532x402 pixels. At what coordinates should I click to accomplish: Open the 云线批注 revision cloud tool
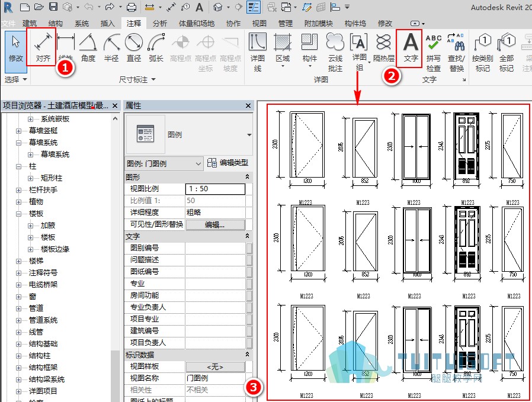(x=335, y=52)
